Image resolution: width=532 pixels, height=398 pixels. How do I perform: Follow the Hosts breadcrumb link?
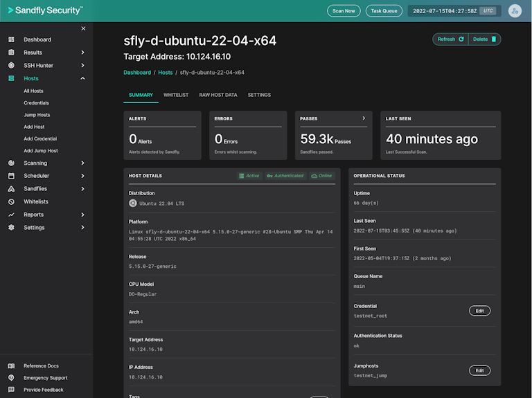point(166,73)
